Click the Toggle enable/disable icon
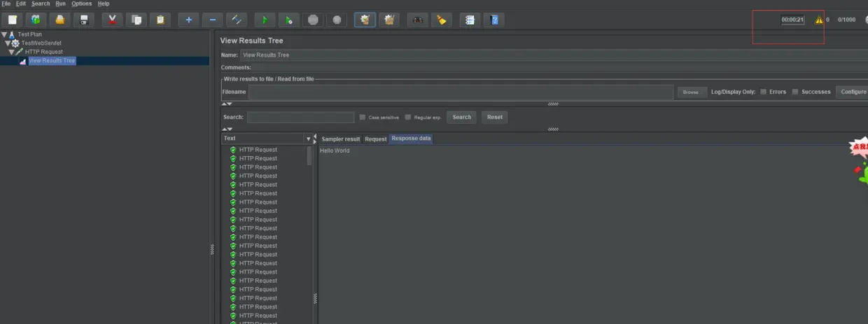This screenshot has width=868, height=324. pos(237,20)
